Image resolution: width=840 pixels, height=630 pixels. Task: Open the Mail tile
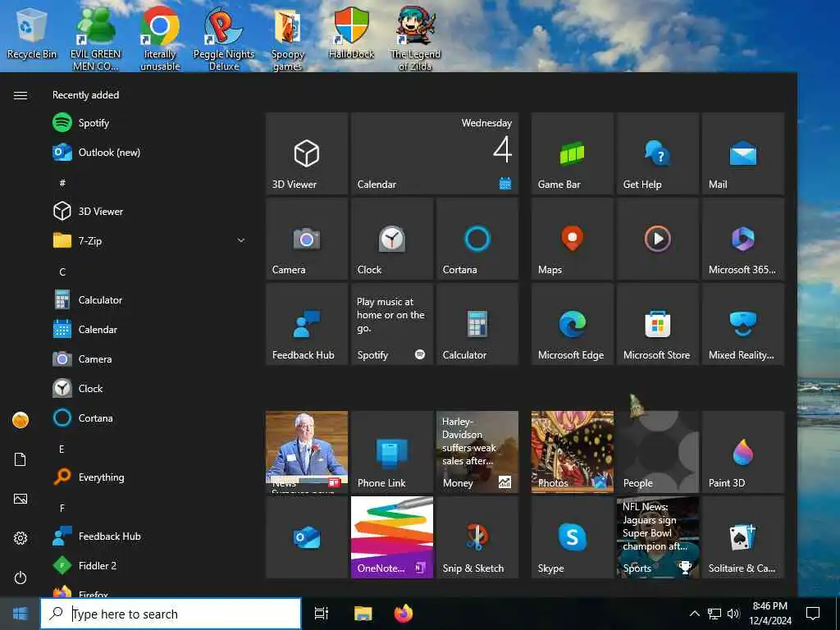pyautogui.click(x=743, y=153)
